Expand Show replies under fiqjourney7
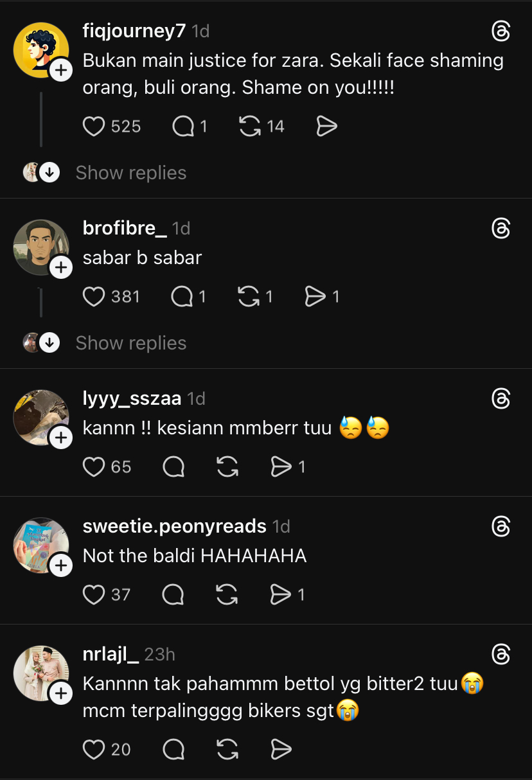This screenshot has height=780, width=532. point(130,173)
